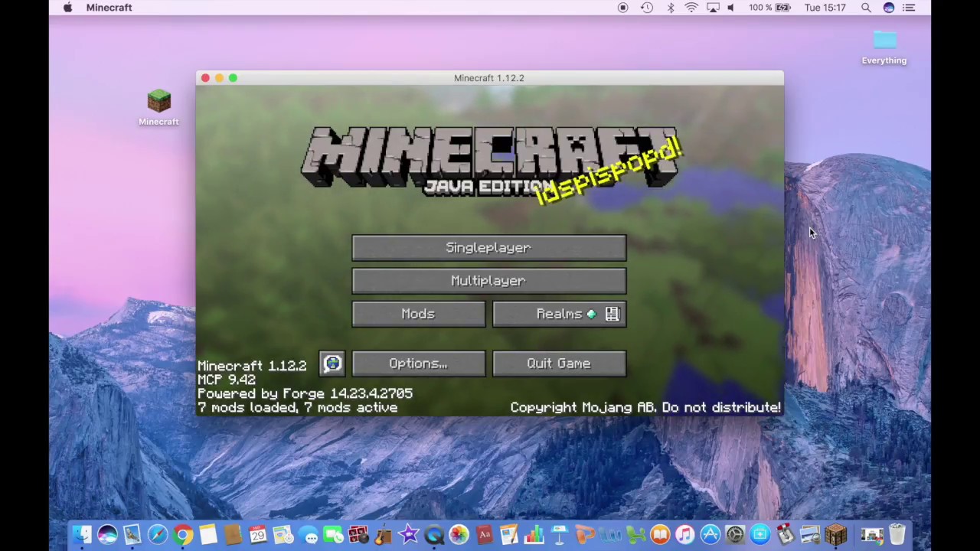980x551 pixels.
Task: Click the Quit Game button
Action: pos(559,364)
